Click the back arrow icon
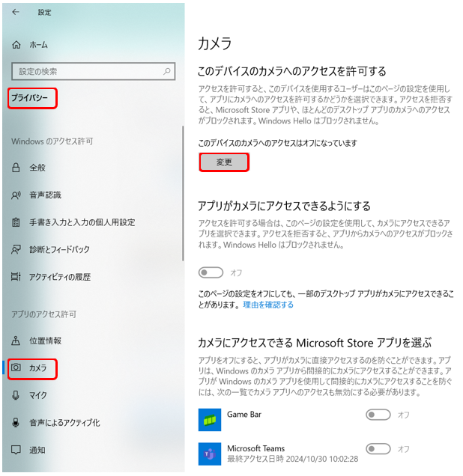 16,12
